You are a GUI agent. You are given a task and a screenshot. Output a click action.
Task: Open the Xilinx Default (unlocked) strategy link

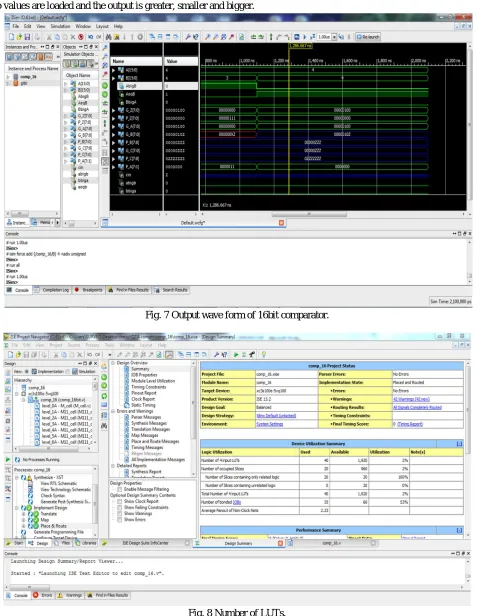click(276, 416)
